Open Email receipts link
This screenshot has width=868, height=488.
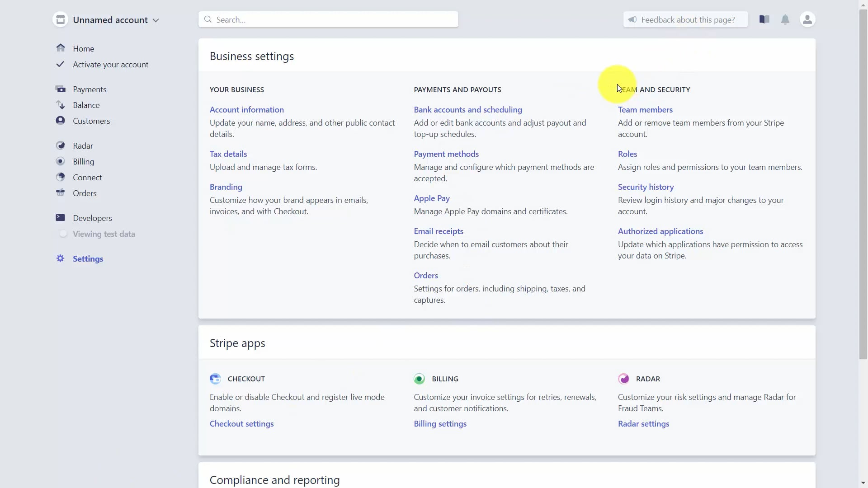pyautogui.click(x=439, y=231)
